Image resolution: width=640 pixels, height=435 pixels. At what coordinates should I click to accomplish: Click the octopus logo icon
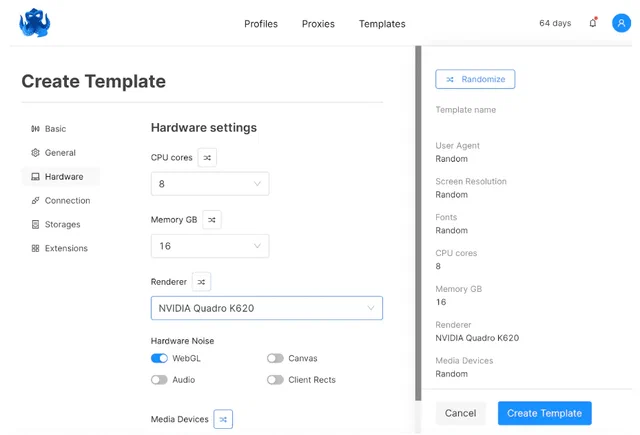[x=35, y=23]
